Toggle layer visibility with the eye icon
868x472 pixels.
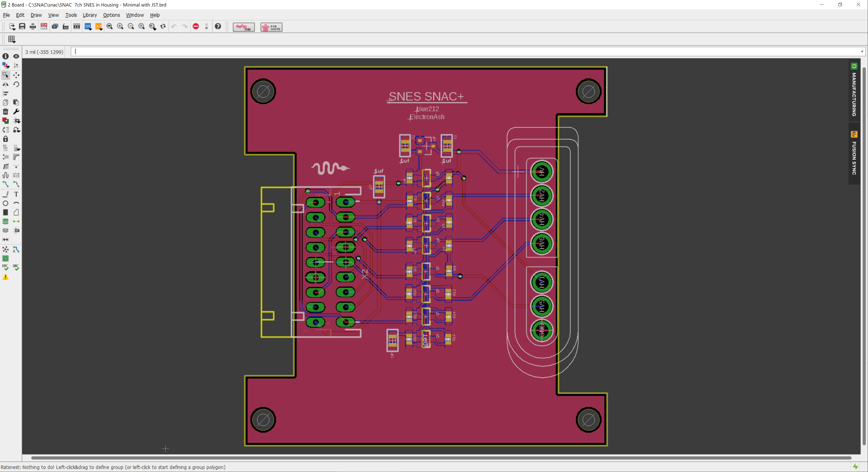click(16, 56)
